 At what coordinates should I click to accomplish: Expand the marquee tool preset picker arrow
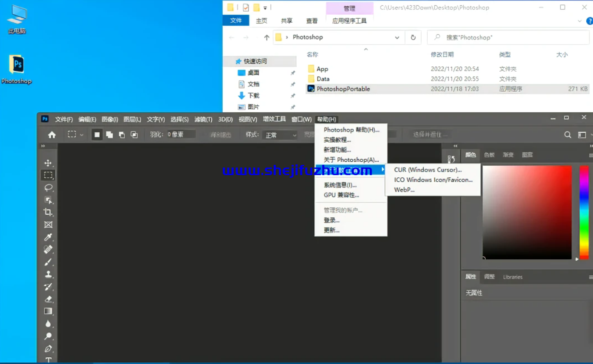tap(82, 135)
